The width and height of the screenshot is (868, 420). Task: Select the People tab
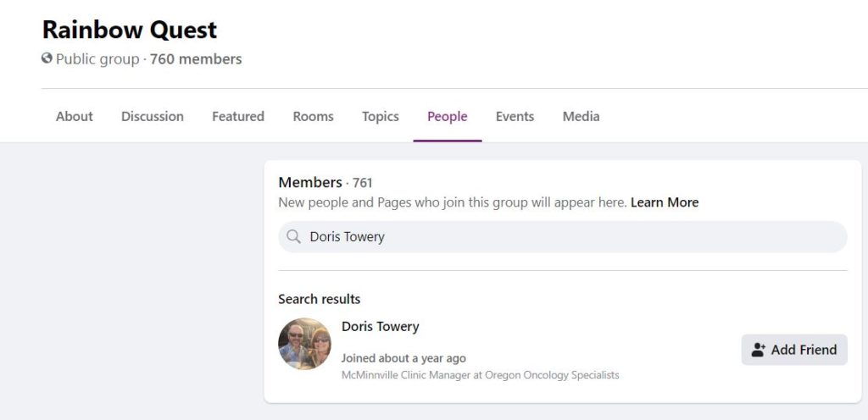448,117
